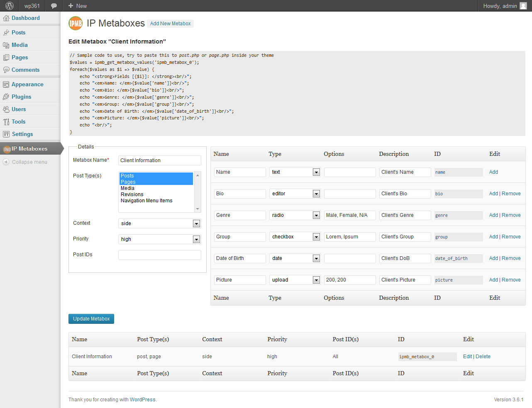Click Remove link for the Group row
532x408 pixels.
tap(511, 237)
